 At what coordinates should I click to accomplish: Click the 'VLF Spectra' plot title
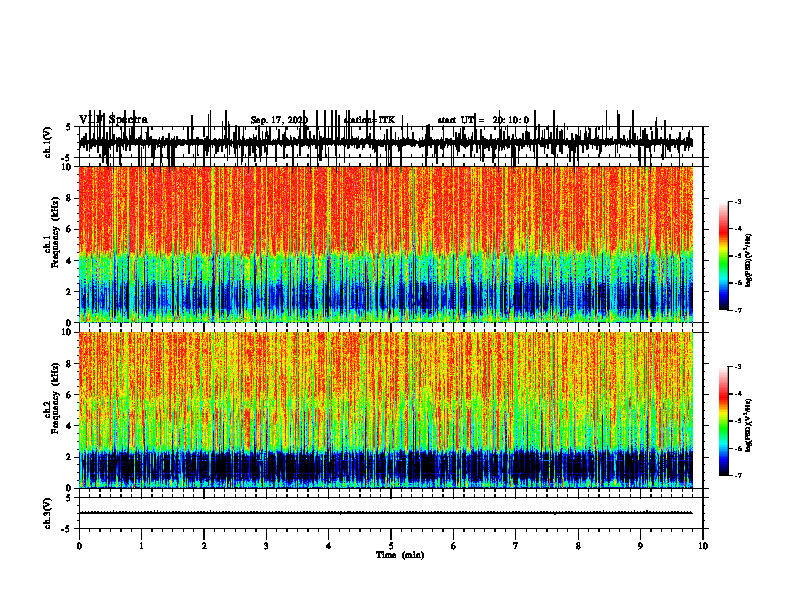pos(113,120)
